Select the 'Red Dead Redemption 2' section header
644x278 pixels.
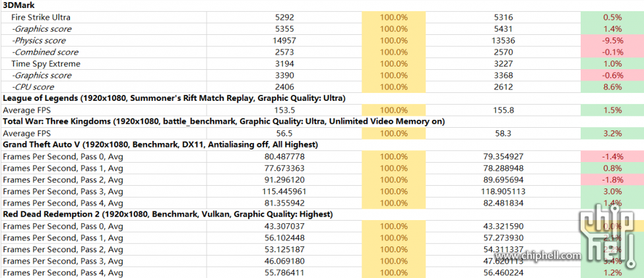[x=168, y=215]
